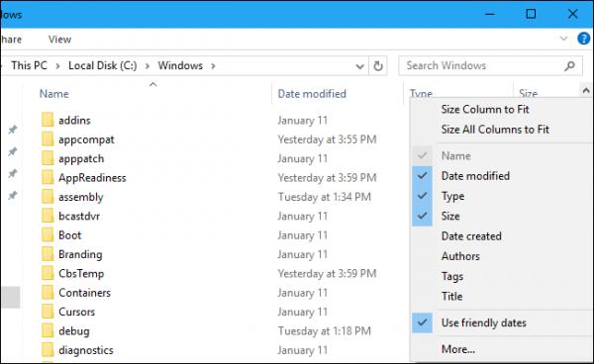Image resolution: width=594 pixels, height=364 pixels.
Task: Click the diagnostics folder icon
Action: pos(48,349)
